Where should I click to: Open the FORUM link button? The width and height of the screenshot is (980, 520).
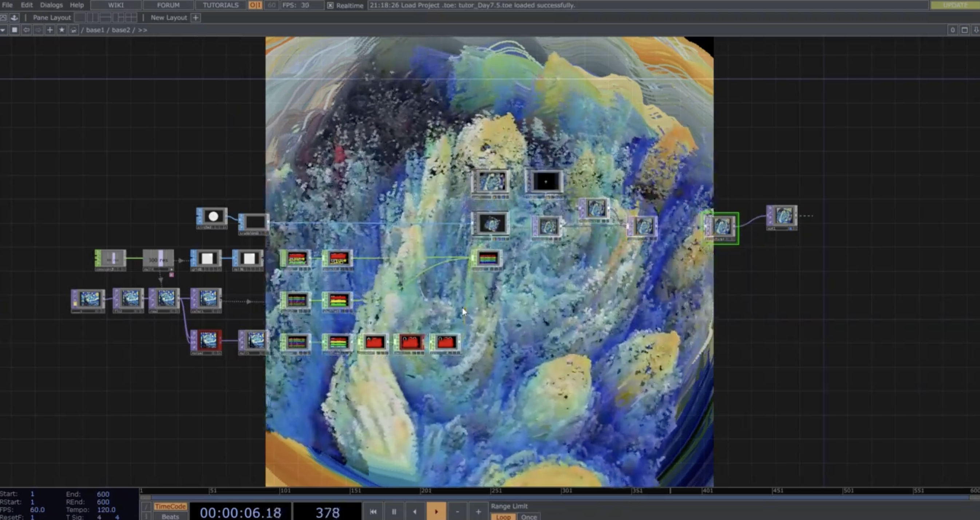(168, 5)
